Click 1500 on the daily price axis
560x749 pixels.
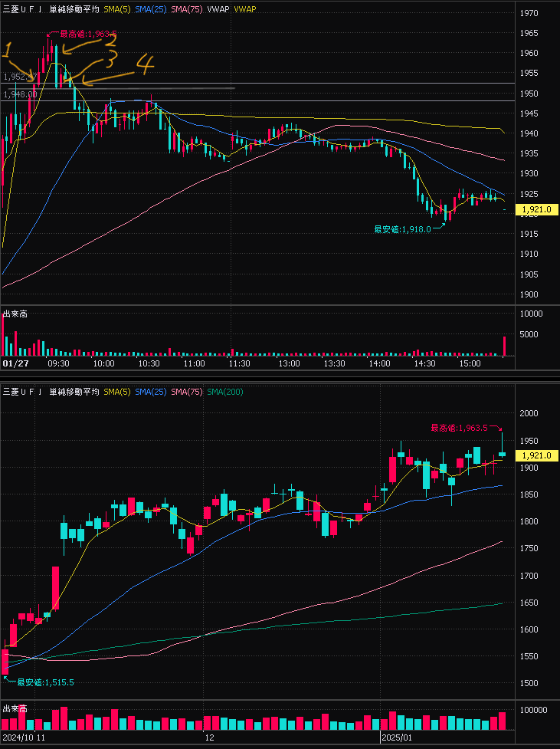pyautogui.click(x=529, y=683)
